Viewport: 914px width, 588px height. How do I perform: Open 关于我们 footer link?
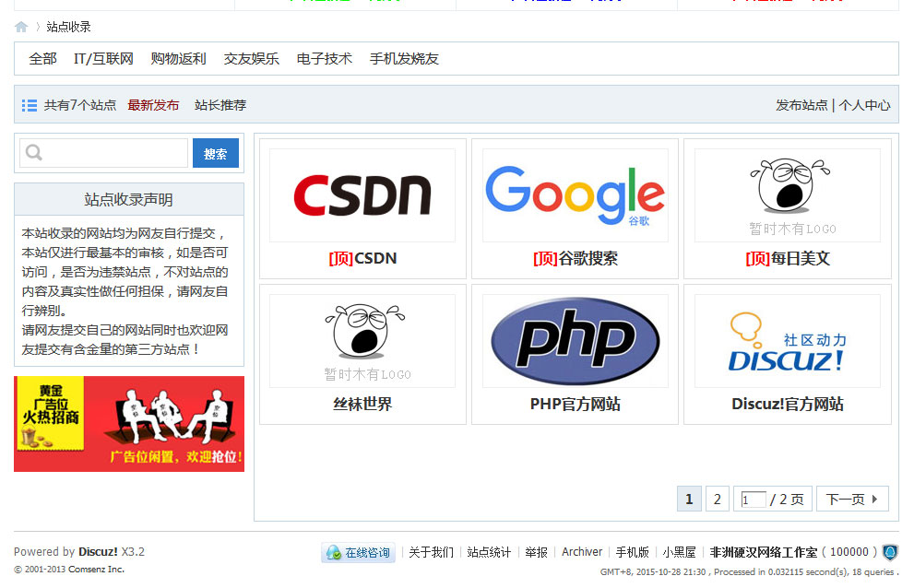pos(431,552)
